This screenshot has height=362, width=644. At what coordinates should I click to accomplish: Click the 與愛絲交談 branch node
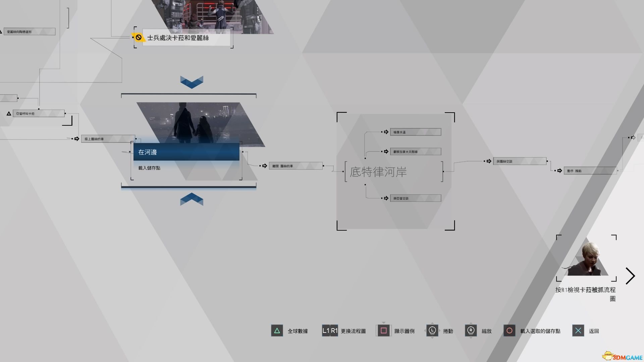coord(518,161)
